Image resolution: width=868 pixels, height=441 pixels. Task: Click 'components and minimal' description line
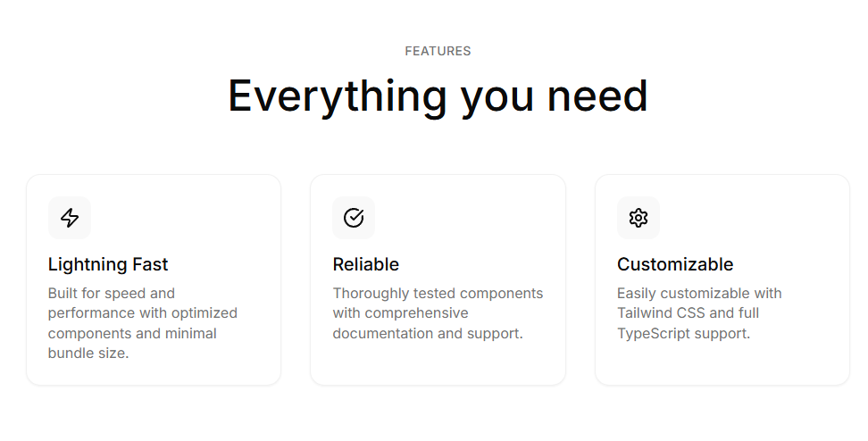(x=132, y=333)
